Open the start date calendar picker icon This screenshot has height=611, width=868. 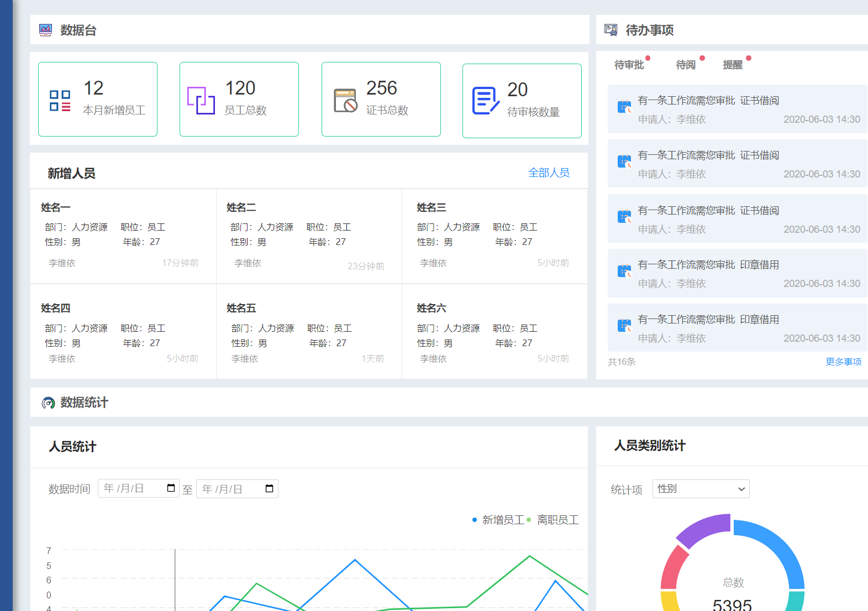tap(171, 488)
